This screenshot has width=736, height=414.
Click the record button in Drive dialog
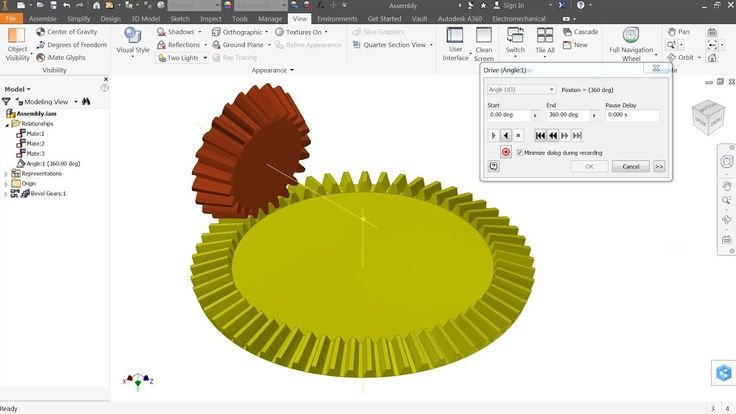tap(506, 152)
